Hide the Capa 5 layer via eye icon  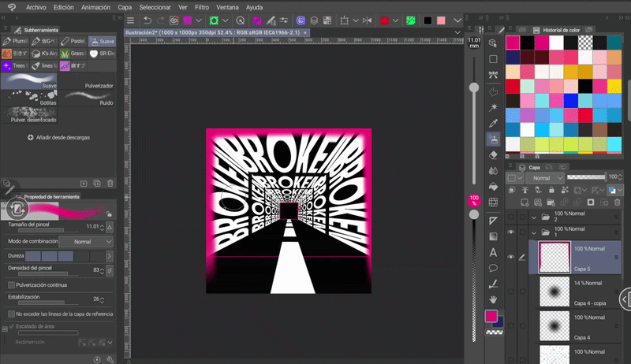(x=511, y=257)
